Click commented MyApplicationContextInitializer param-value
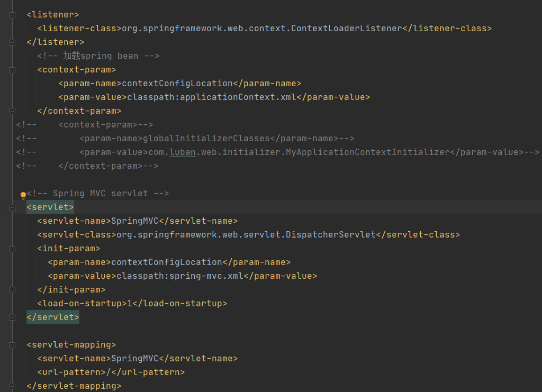 [x=367, y=152]
